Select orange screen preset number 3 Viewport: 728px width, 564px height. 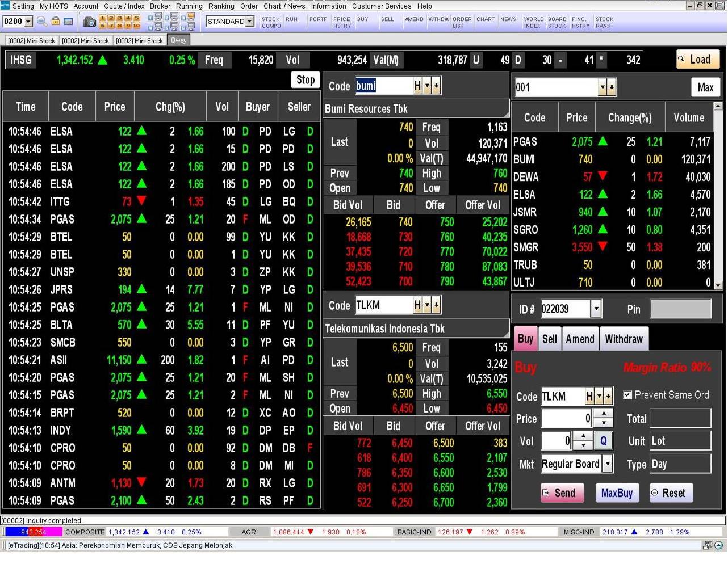(119, 18)
